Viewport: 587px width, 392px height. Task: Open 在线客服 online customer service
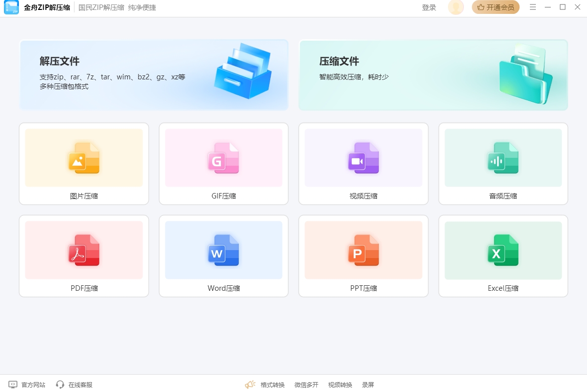[x=74, y=385]
